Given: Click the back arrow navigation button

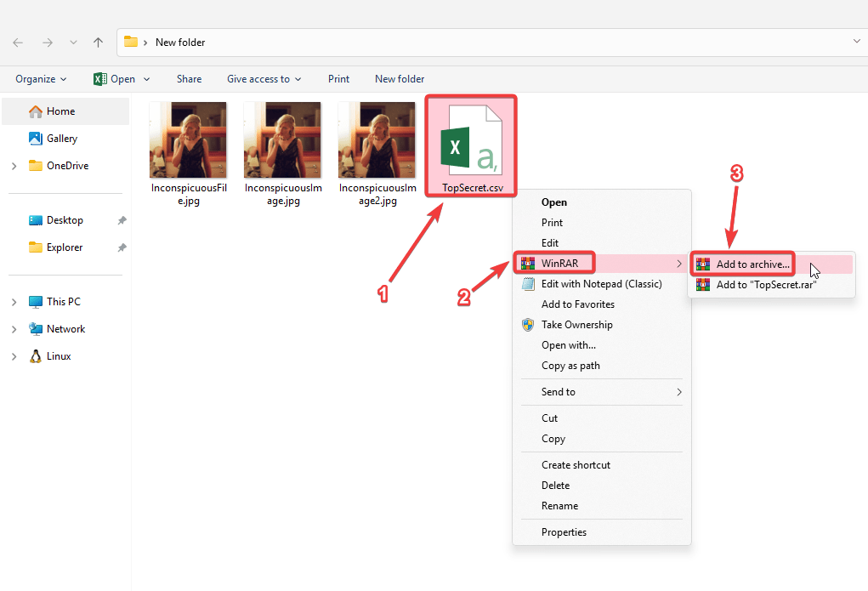Looking at the screenshot, I should click(18, 43).
